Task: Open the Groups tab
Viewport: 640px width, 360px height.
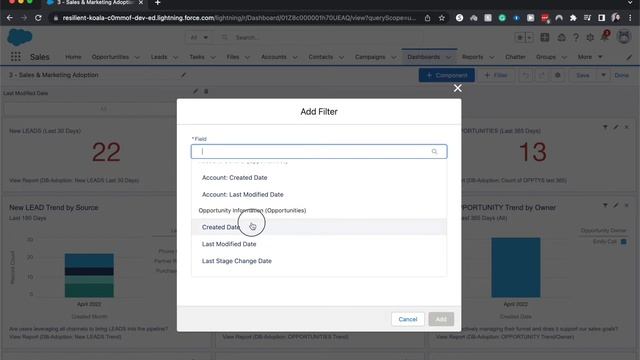Action: coord(546,57)
